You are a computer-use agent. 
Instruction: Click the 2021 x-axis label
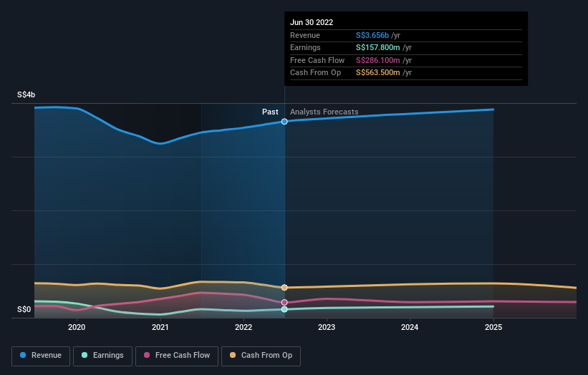tap(160, 327)
